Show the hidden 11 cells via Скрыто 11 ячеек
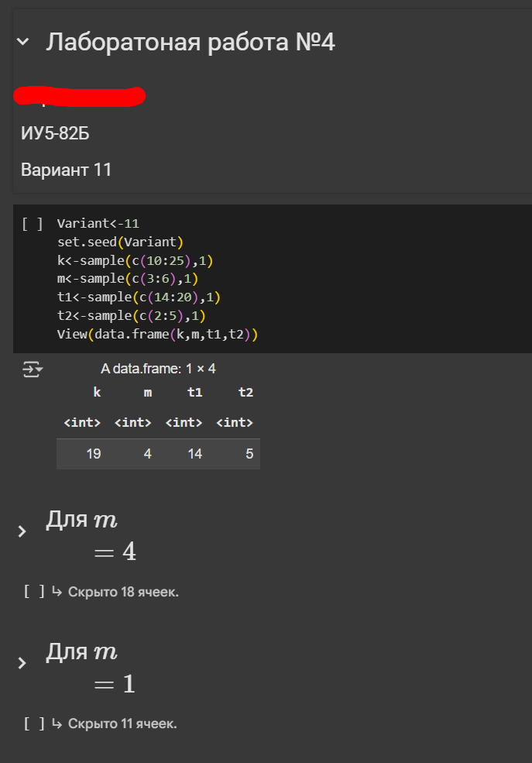The width and height of the screenshot is (532, 763). [122, 724]
